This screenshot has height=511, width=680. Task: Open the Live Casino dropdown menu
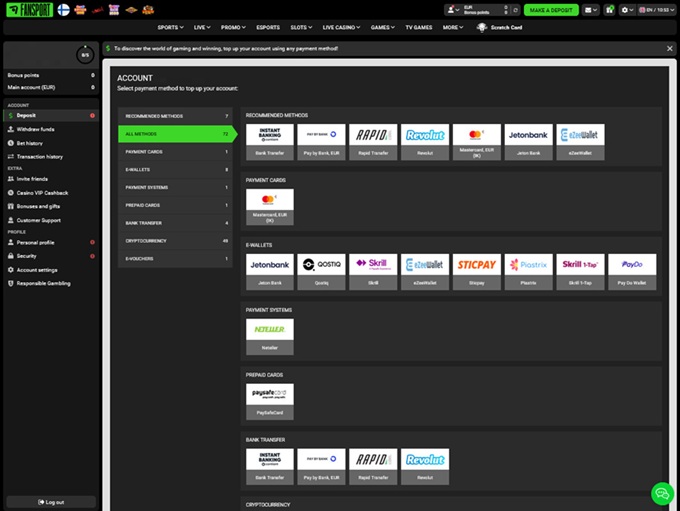tap(343, 27)
